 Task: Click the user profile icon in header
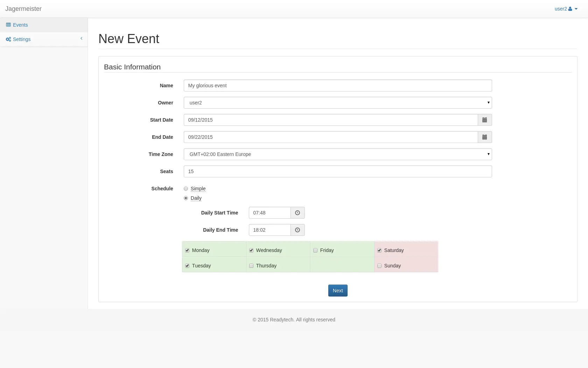click(570, 9)
